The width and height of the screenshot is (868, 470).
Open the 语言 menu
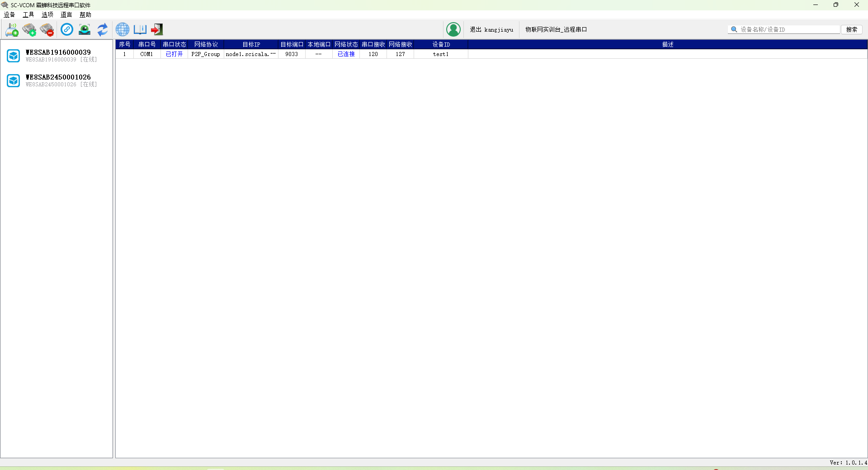[66, 15]
